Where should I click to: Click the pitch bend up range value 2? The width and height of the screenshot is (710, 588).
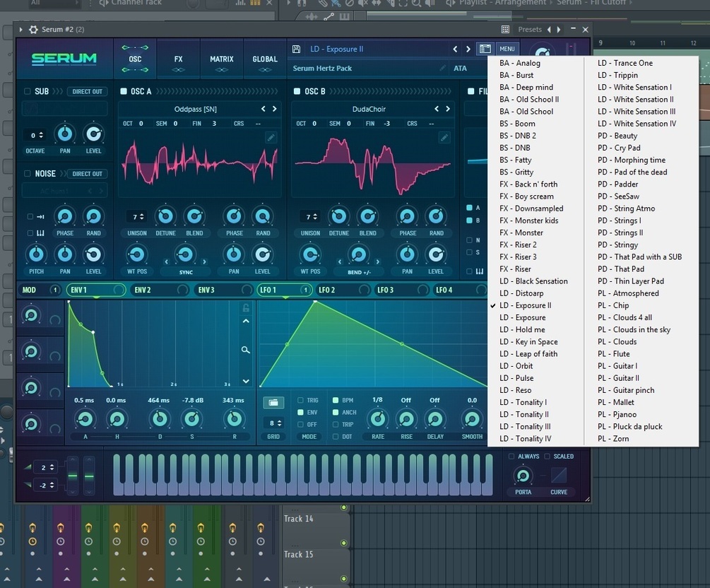pos(43,467)
